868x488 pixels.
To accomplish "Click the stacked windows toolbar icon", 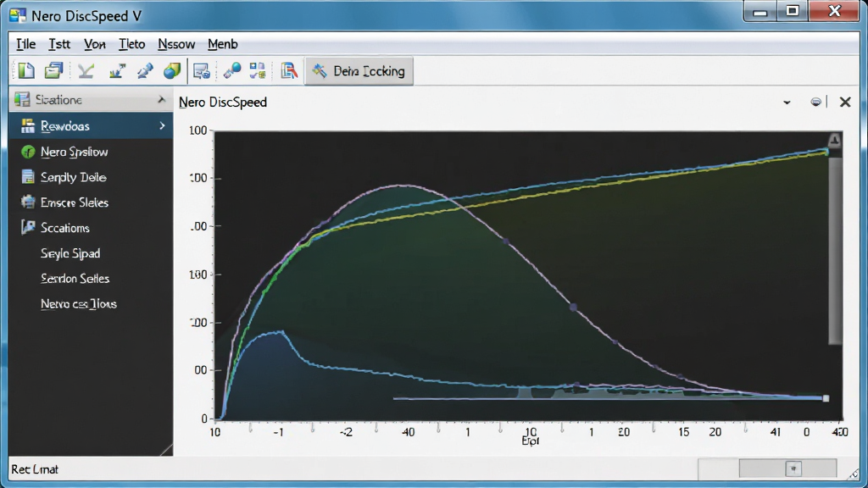I will 53,71.
